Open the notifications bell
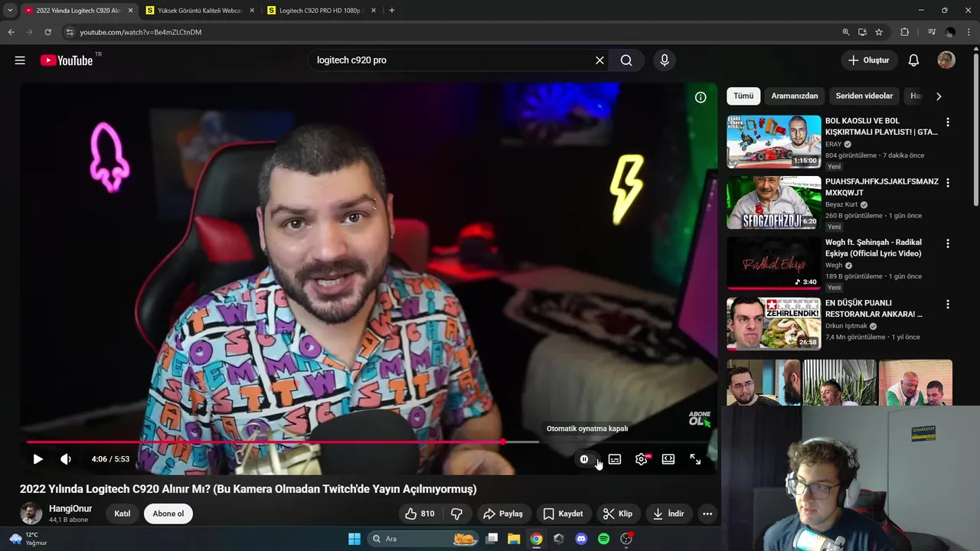Image resolution: width=980 pixels, height=551 pixels. point(913,60)
